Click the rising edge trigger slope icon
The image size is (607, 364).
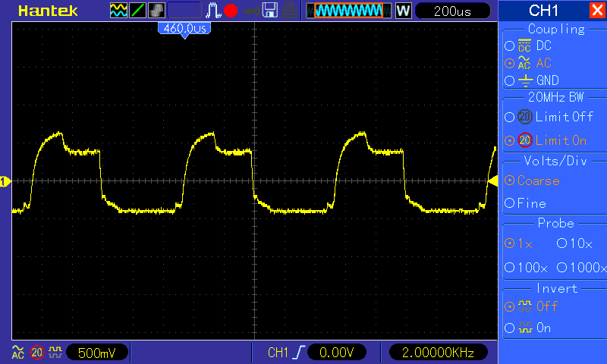(x=299, y=353)
